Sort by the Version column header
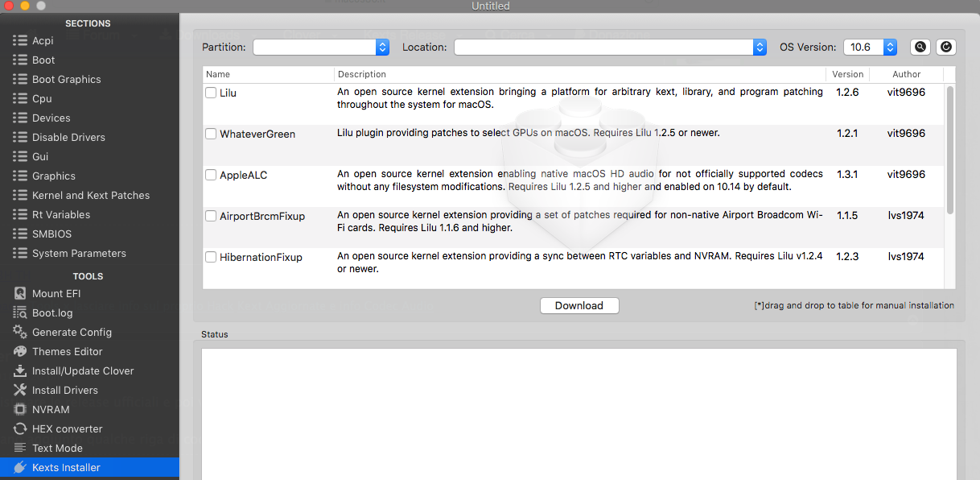The image size is (980, 480). (847, 74)
